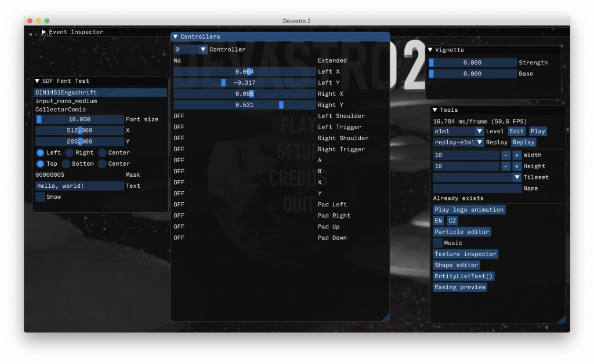594x364 pixels.
Task: Click the EntityListTest() button
Action: pyautogui.click(x=463, y=276)
